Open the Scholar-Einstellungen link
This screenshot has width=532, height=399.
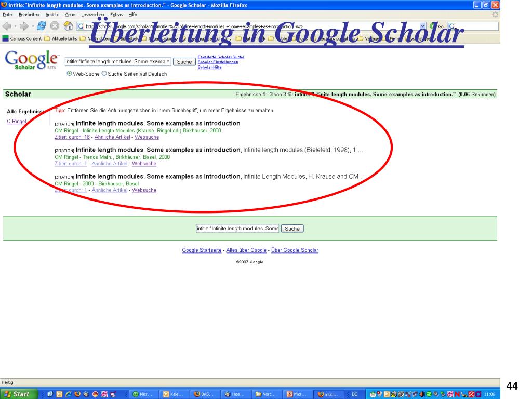click(x=218, y=62)
